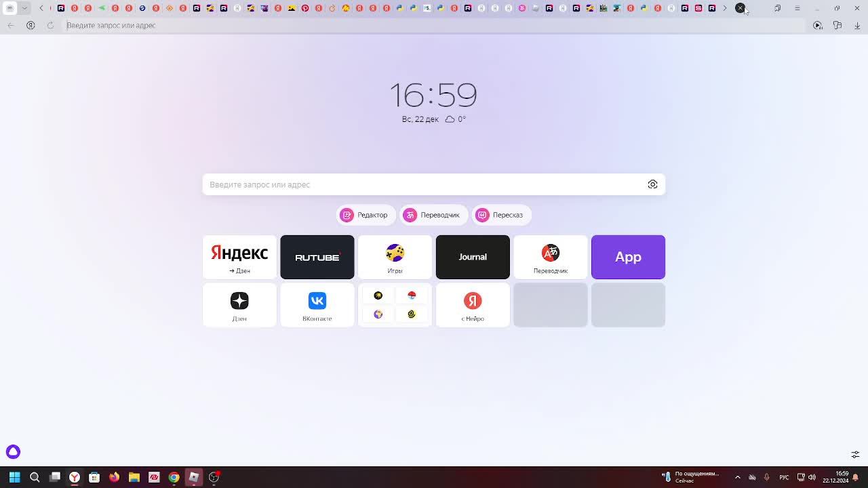The width and height of the screenshot is (868, 488).
Task: Focus the top address bar field
Action: pyautogui.click(x=434, y=25)
